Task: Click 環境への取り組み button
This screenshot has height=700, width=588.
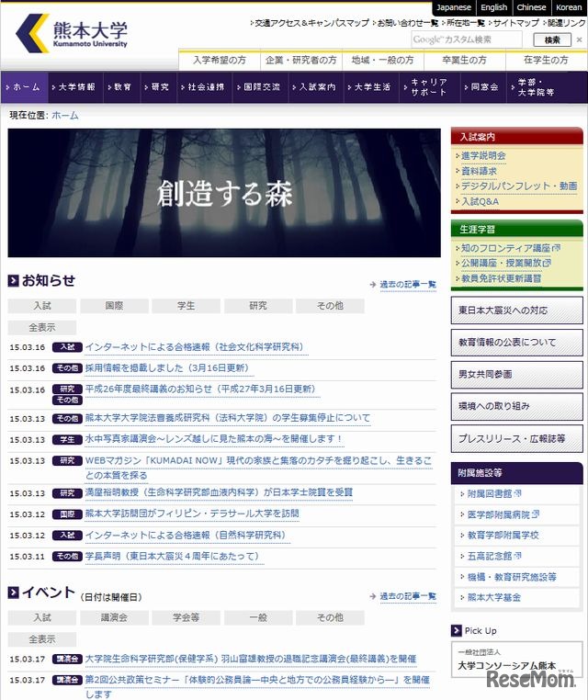Action: [517, 406]
